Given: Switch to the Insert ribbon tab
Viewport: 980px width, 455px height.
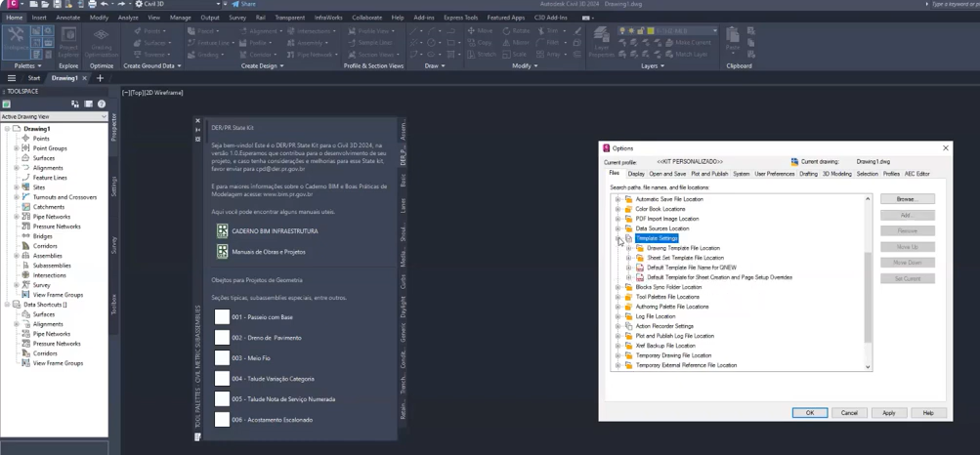Looking at the screenshot, I should tap(39, 18).
